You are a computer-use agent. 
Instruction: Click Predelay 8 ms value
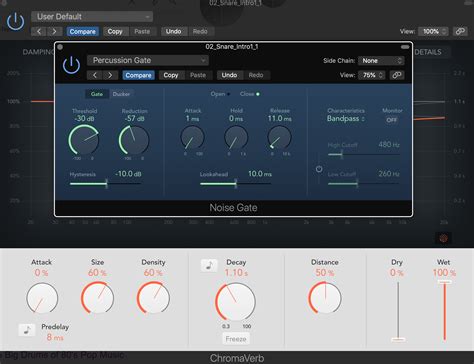tap(55, 337)
